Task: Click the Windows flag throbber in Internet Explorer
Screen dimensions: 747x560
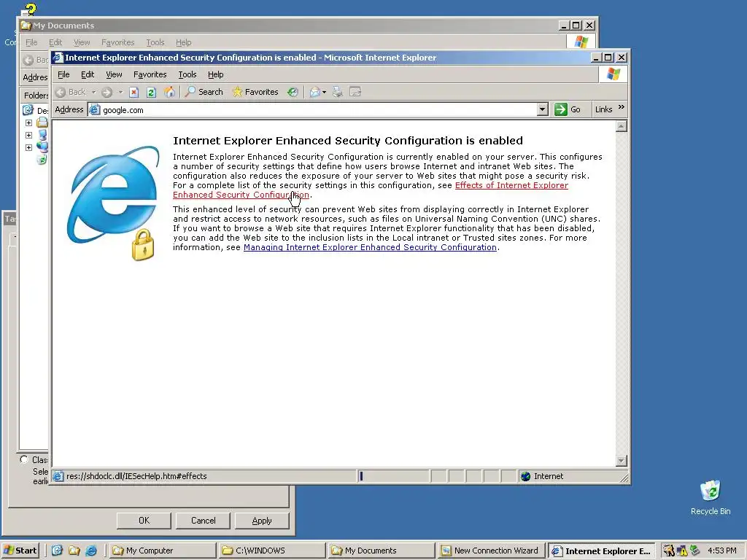Action: click(613, 74)
